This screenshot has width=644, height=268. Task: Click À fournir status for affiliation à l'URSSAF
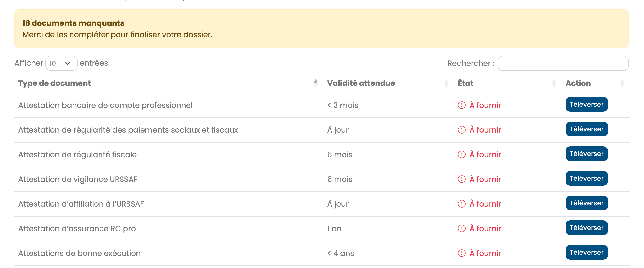[485, 204]
